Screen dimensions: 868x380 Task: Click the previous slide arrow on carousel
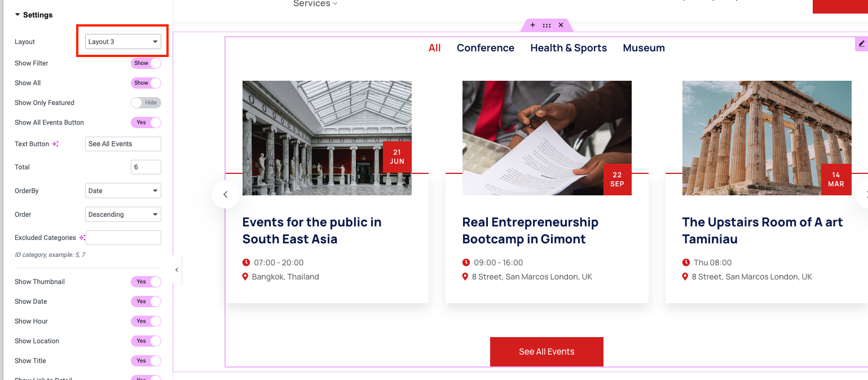pos(226,194)
